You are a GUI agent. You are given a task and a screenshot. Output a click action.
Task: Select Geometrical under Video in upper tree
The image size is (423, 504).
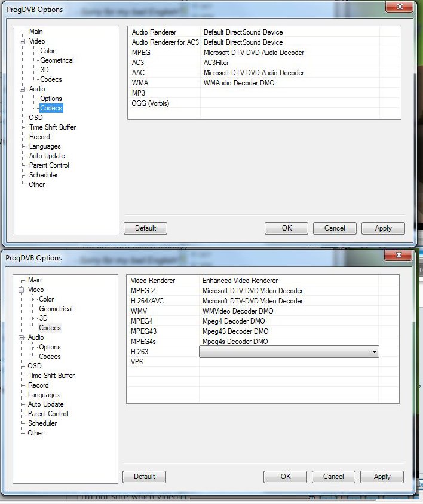[x=57, y=60]
